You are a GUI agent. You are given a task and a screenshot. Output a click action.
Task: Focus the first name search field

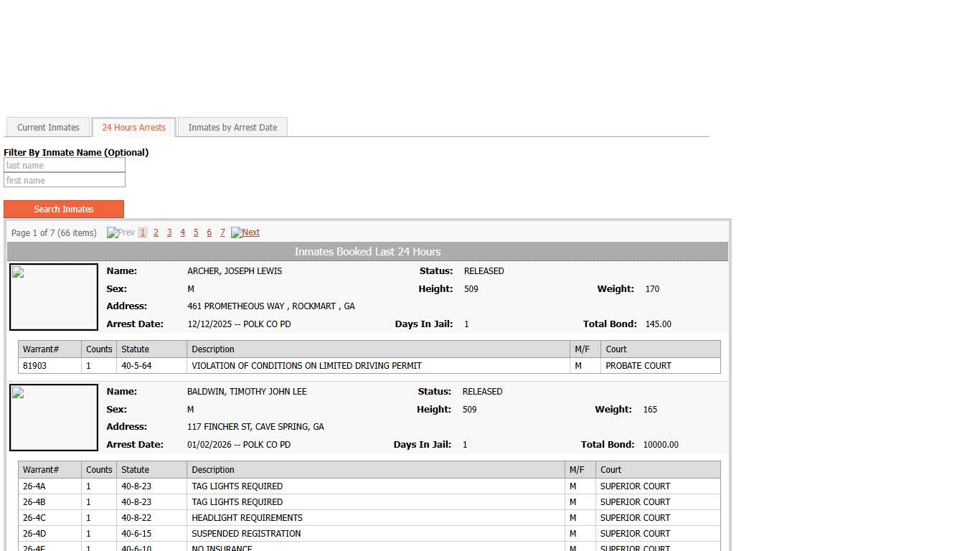tap(65, 180)
